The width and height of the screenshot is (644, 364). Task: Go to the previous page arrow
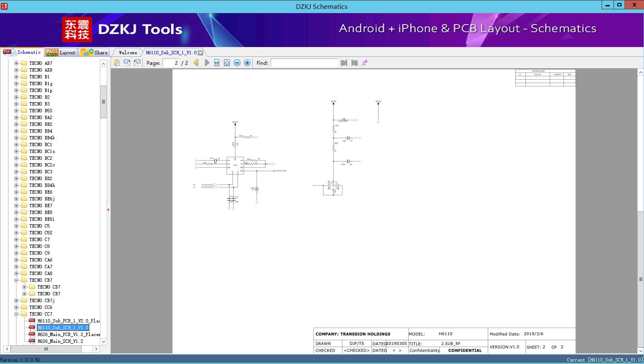point(196,63)
